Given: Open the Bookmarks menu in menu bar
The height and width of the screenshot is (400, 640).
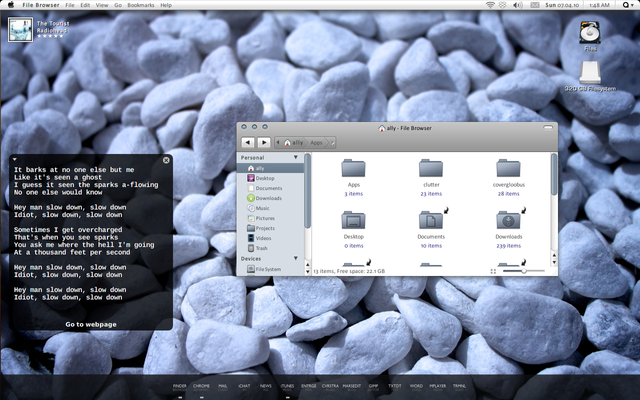Looking at the screenshot, I should [140, 5].
